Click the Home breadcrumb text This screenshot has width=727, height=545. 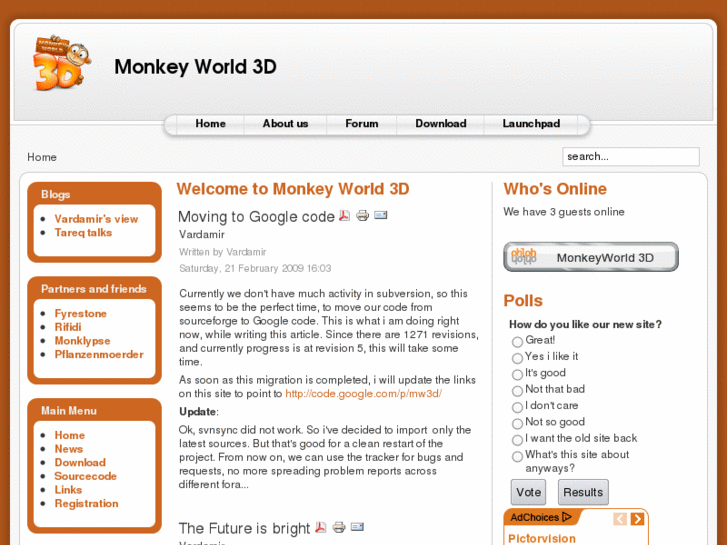coord(42,157)
